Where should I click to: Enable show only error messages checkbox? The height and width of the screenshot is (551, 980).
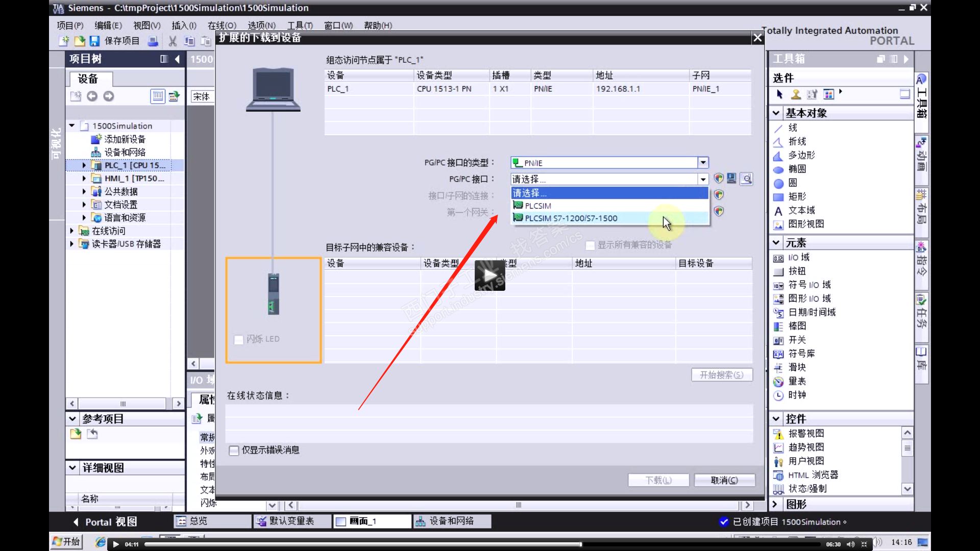click(234, 450)
